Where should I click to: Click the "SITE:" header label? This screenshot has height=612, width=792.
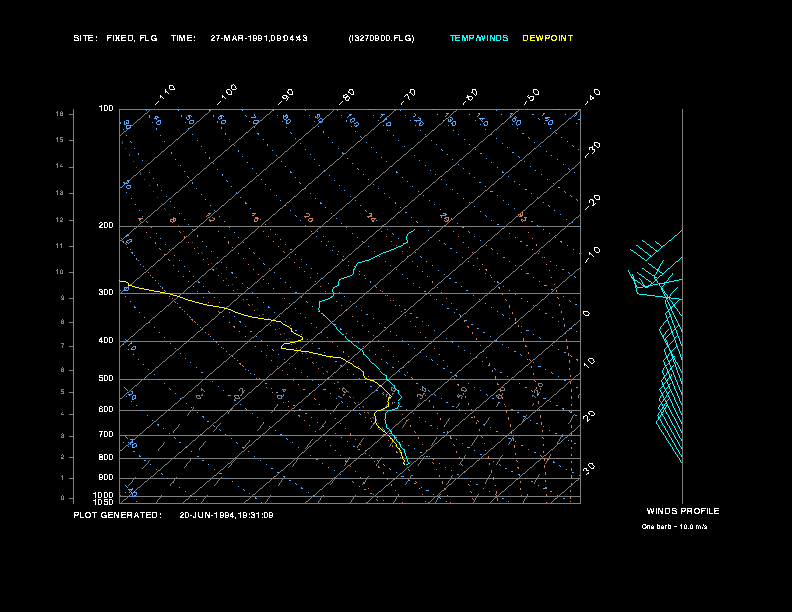85,38
